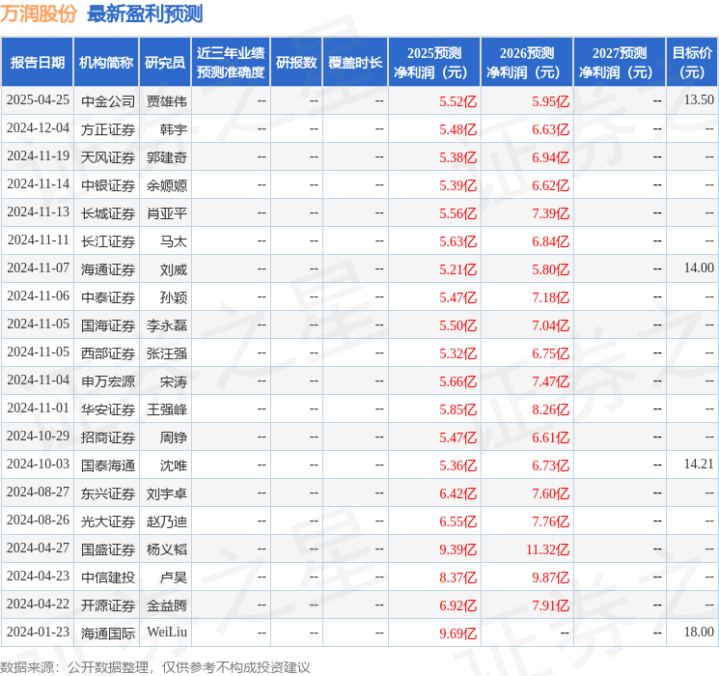Click the 覆盖时长 column header

pos(355,62)
